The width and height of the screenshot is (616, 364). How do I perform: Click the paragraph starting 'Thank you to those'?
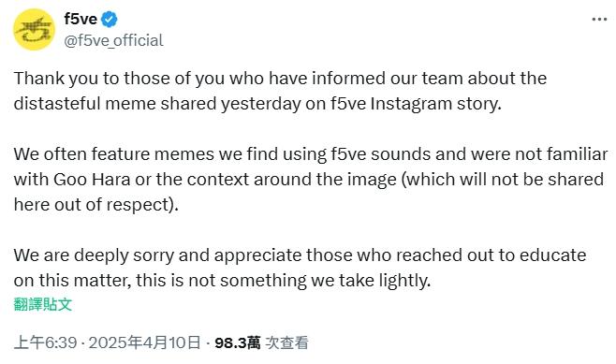coord(280,91)
